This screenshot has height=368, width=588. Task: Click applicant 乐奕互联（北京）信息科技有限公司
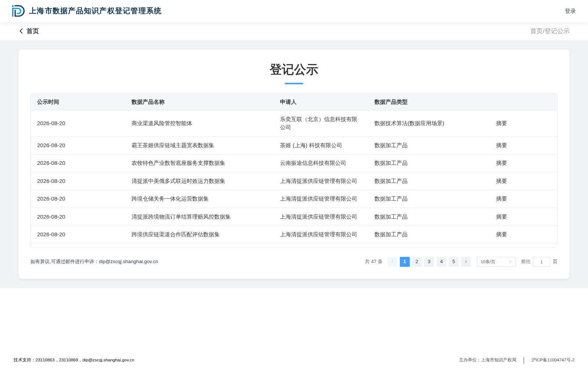(319, 123)
